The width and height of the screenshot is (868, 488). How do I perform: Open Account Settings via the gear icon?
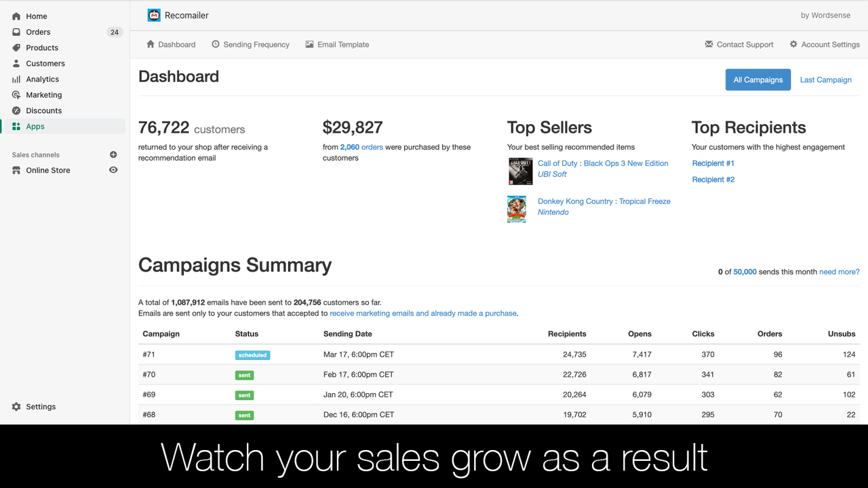click(793, 44)
